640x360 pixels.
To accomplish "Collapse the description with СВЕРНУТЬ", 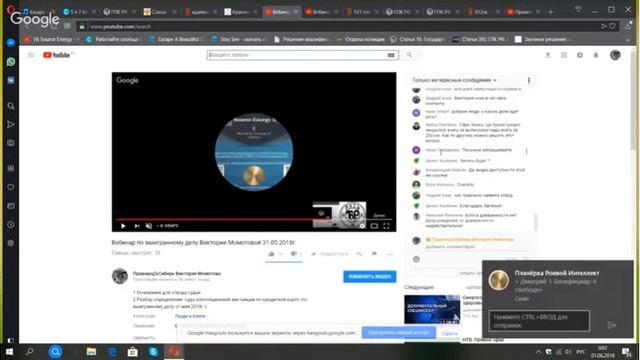I will coord(144,338).
